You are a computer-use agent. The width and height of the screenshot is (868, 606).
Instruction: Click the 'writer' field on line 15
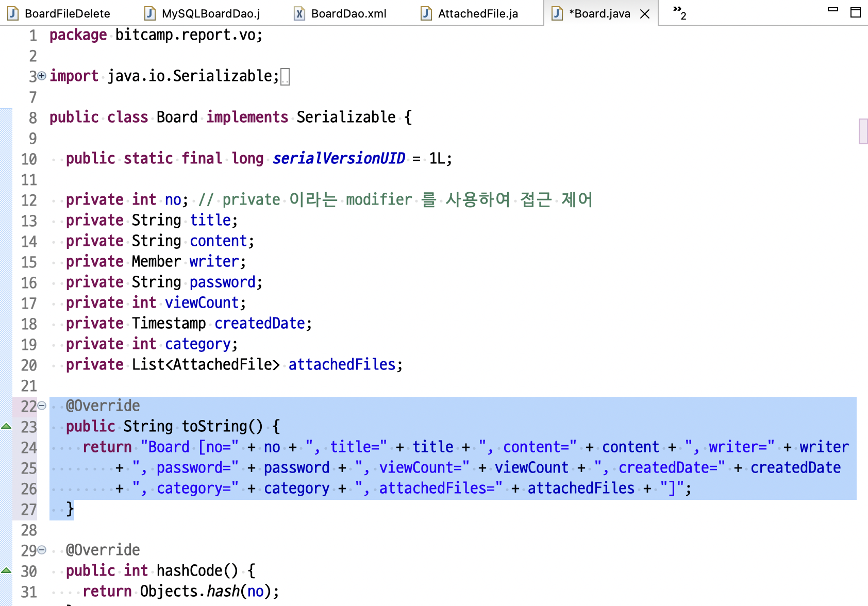[x=214, y=261]
